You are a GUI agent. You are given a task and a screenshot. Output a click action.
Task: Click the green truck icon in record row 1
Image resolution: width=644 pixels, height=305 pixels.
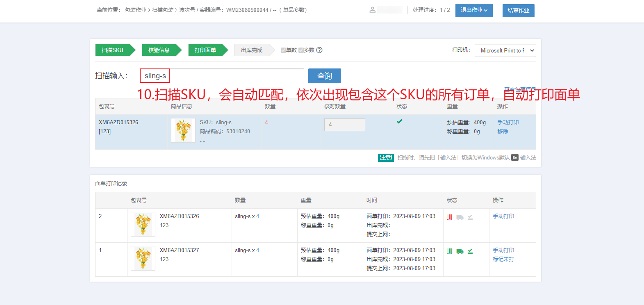tap(460, 251)
